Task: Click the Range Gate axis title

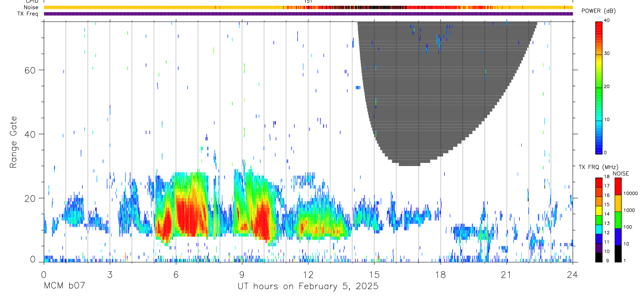Action: pyautogui.click(x=13, y=142)
